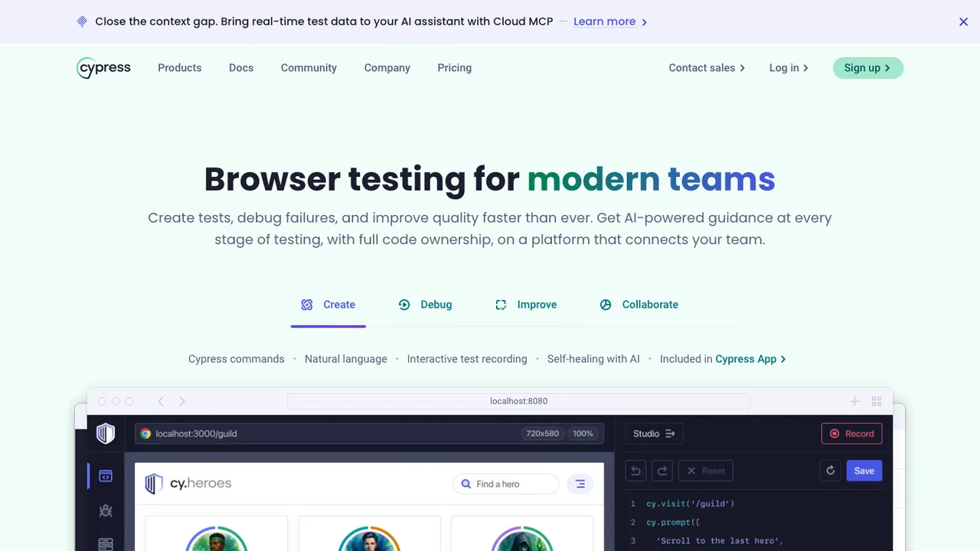Click the Self-healing with AI text
The image size is (980, 551).
pos(593,359)
